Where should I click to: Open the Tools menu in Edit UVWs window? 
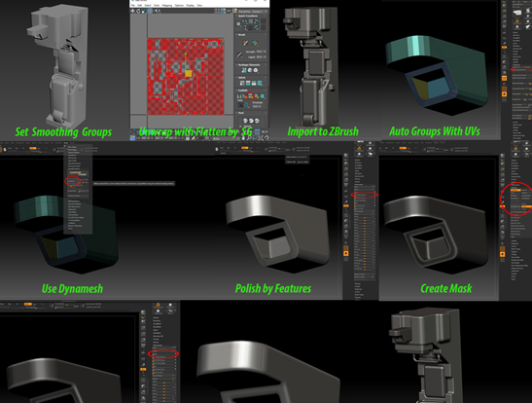pos(157,6)
